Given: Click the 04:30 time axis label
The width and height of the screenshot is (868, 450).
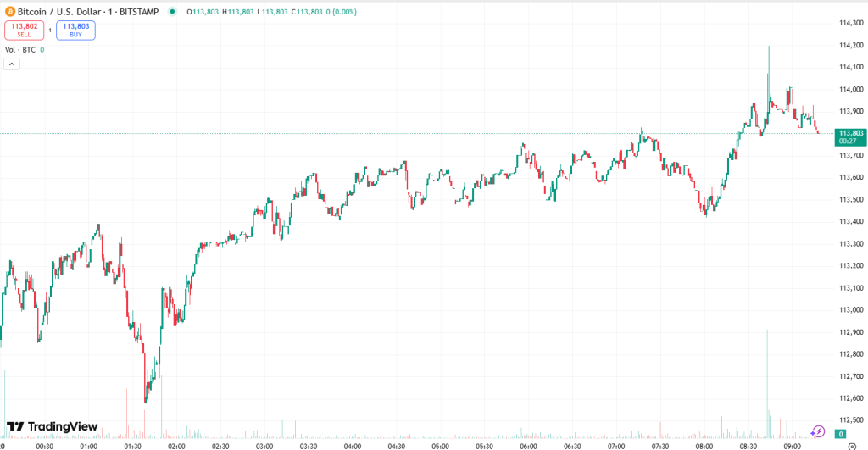Looking at the screenshot, I should [x=397, y=446].
